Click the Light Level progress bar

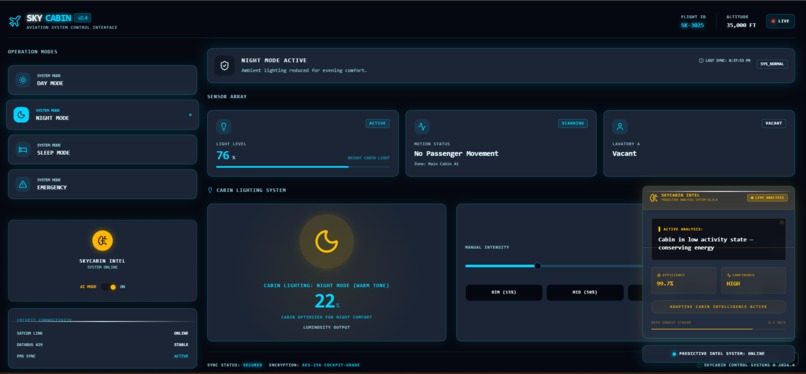click(x=303, y=167)
